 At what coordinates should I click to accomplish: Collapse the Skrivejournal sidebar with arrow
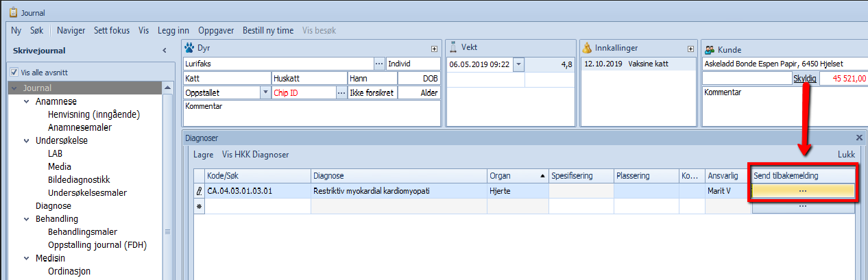pos(165,50)
